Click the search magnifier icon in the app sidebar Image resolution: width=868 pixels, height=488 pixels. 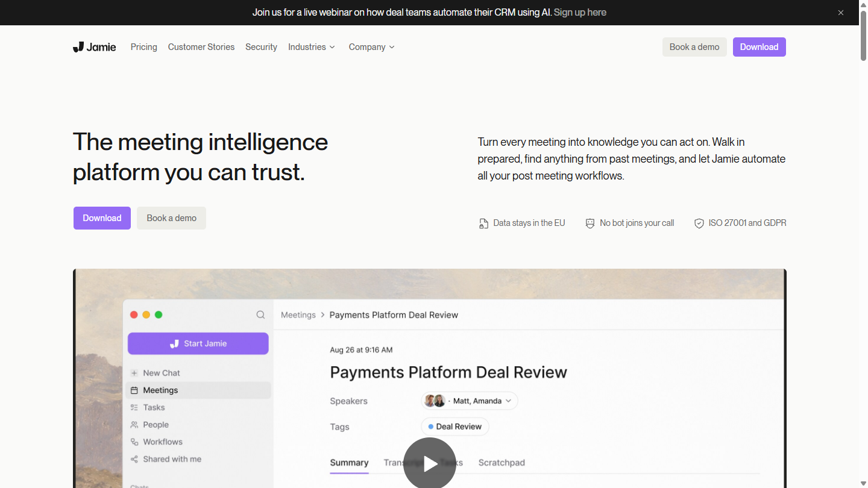point(260,314)
